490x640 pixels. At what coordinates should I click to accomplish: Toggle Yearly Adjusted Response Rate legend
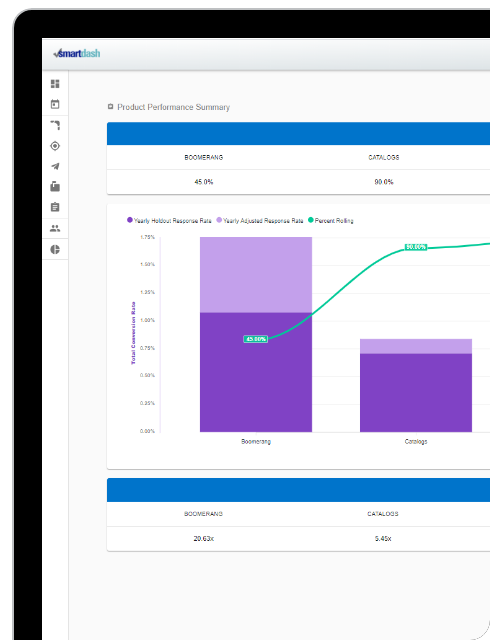click(260, 220)
